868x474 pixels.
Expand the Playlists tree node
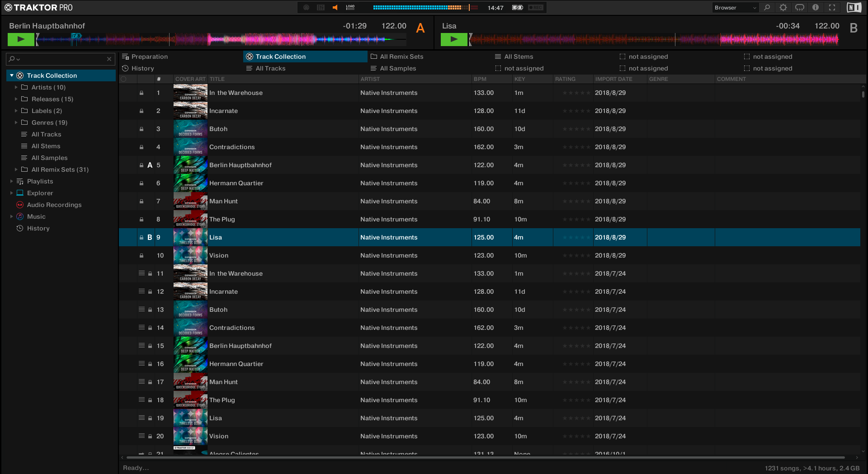[12, 181]
